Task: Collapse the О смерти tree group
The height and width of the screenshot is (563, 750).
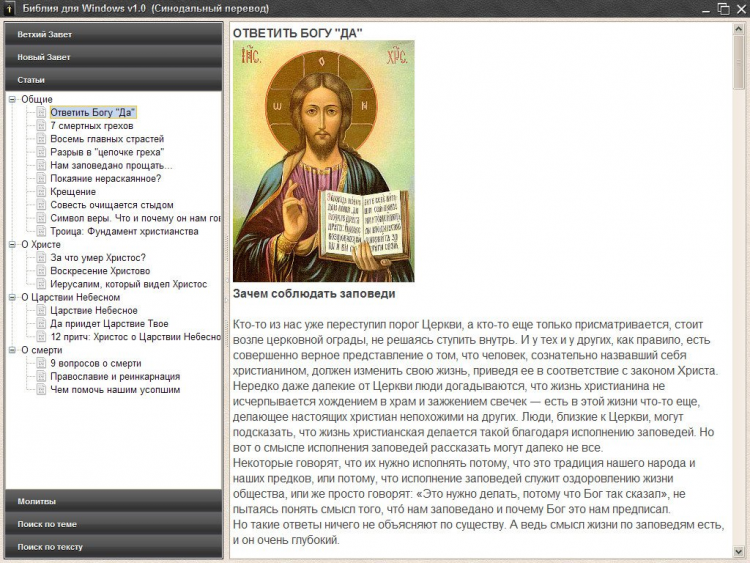Action: [12, 350]
